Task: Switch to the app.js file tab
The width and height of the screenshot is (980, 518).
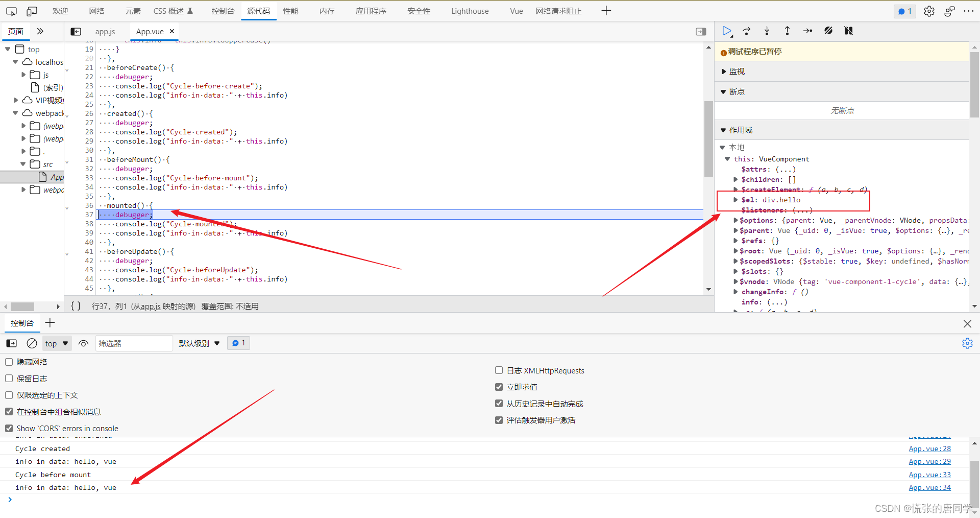Action: point(105,32)
